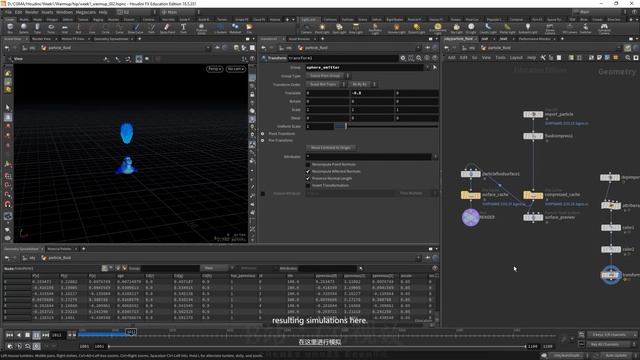Screen dimensions: 640x360
Task: Click the compressed_cache file node
Action: coord(533,196)
